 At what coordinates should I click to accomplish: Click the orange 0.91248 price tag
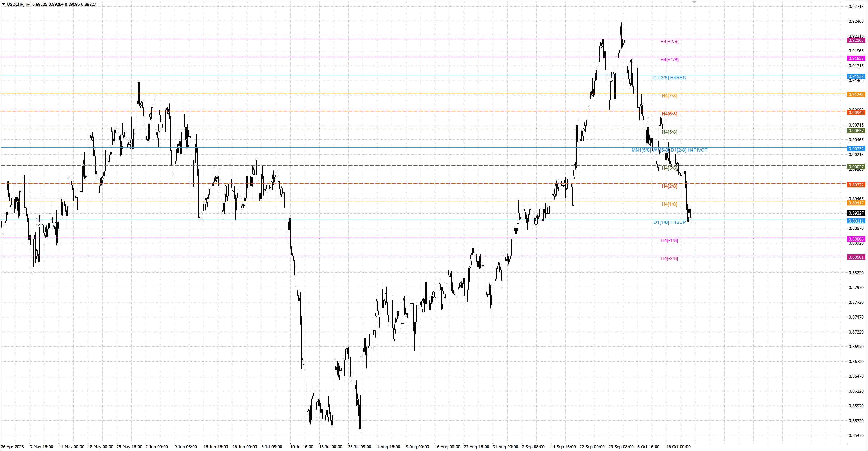tap(856, 95)
